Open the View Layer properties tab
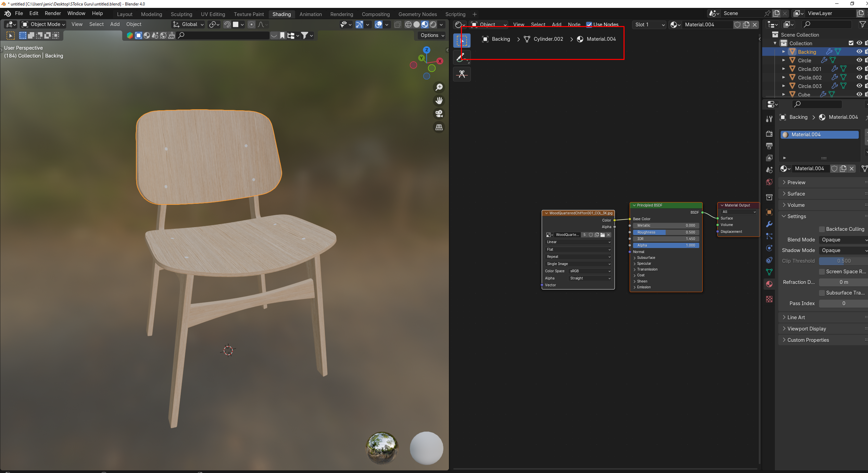The image size is (868, 473). (x=769, y=158)
